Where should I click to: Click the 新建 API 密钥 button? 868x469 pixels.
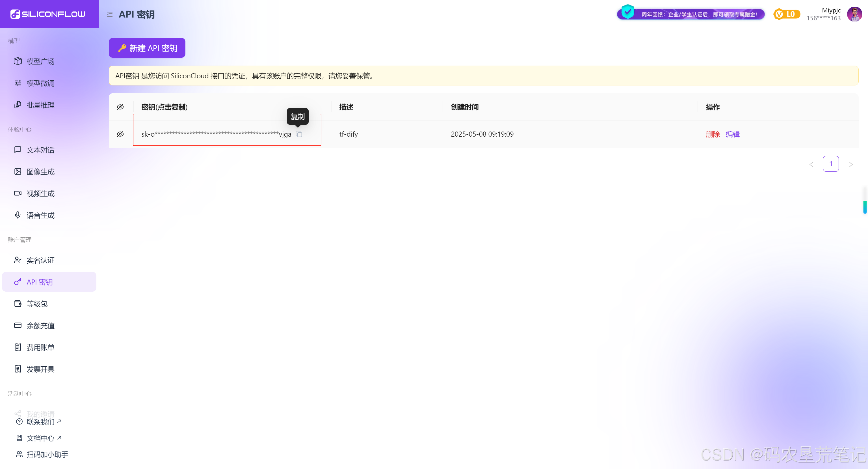[147, 48]
